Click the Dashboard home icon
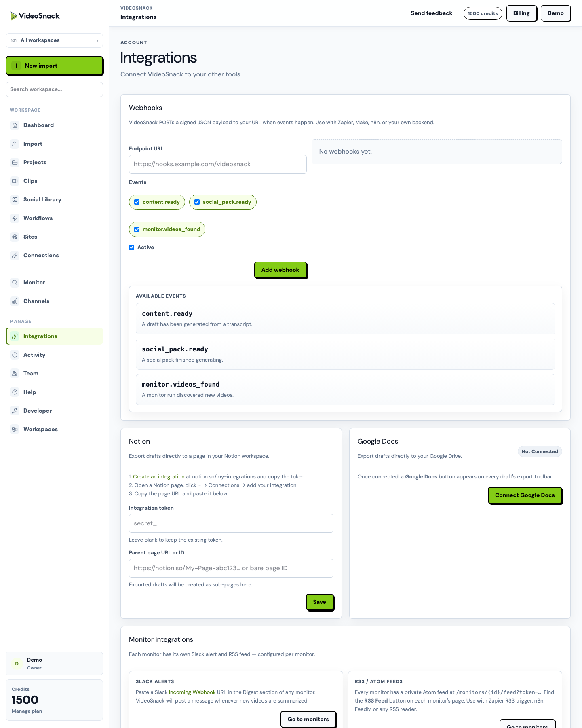Image resolution: width=582 pixels, height=728 pixels. tap(15, 125)
